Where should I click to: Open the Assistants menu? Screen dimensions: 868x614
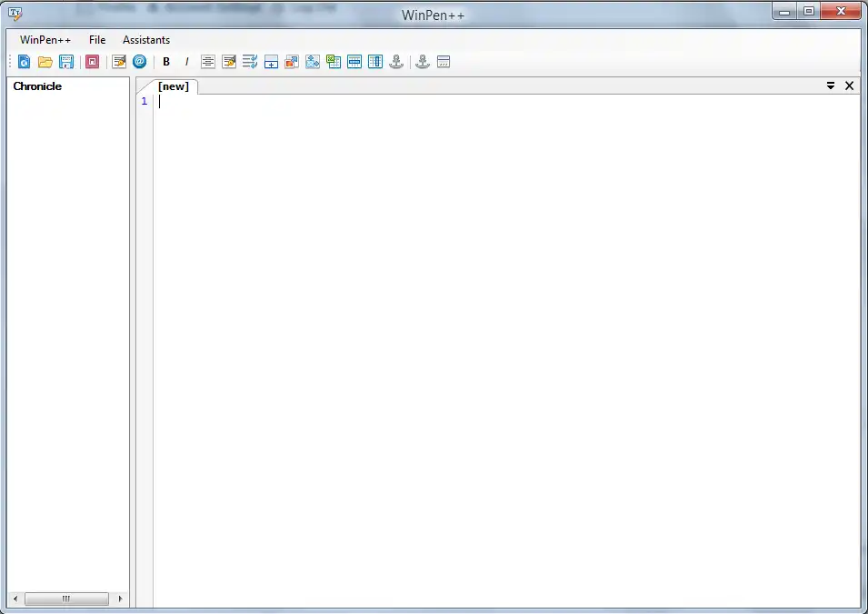click(x=146, y=40)
